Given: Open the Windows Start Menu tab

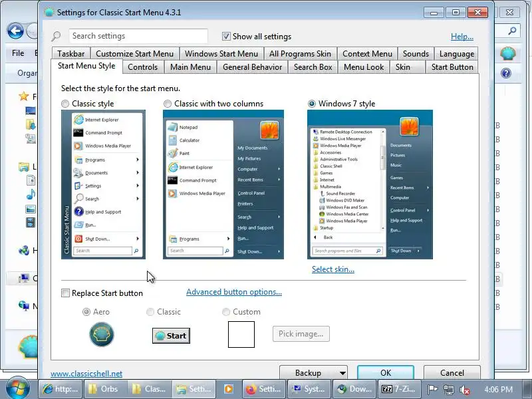Looking at the screenshot, I should point(221,54).
